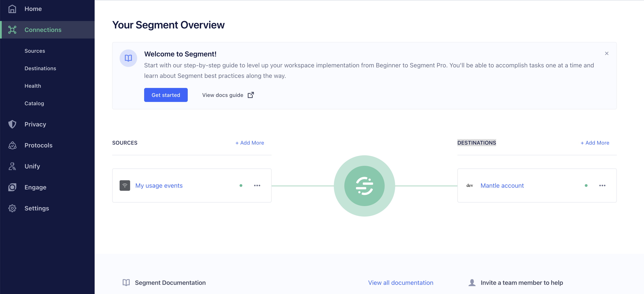Click the Settings gear icon
Screen dimensions: 644x294
(x=12, y=208)
